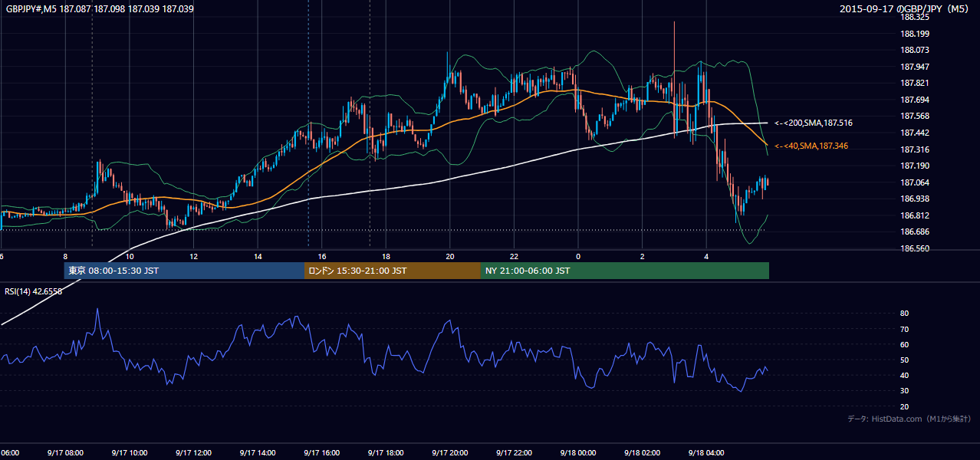Click the 2015-09-17 GBP/JPY (M5) chart title

tap(906, 9)
